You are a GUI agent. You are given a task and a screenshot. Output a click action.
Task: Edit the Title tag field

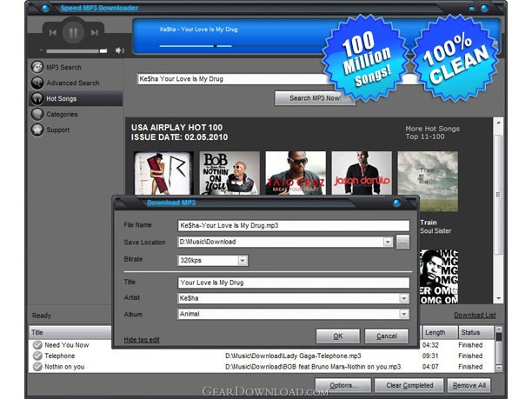pos(294,283)
